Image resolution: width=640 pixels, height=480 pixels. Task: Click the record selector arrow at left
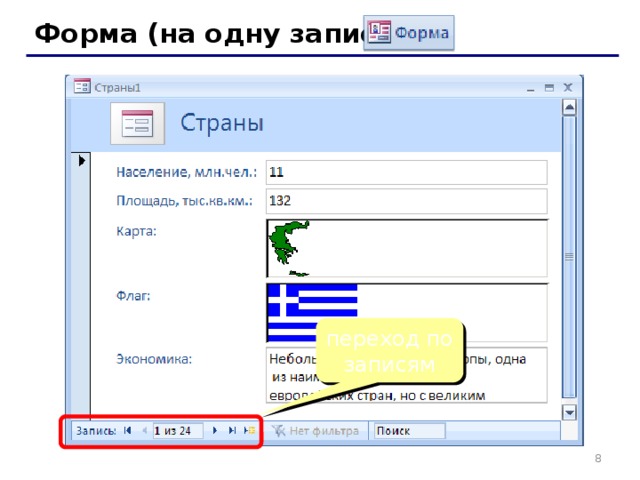[x=82, y=161]
